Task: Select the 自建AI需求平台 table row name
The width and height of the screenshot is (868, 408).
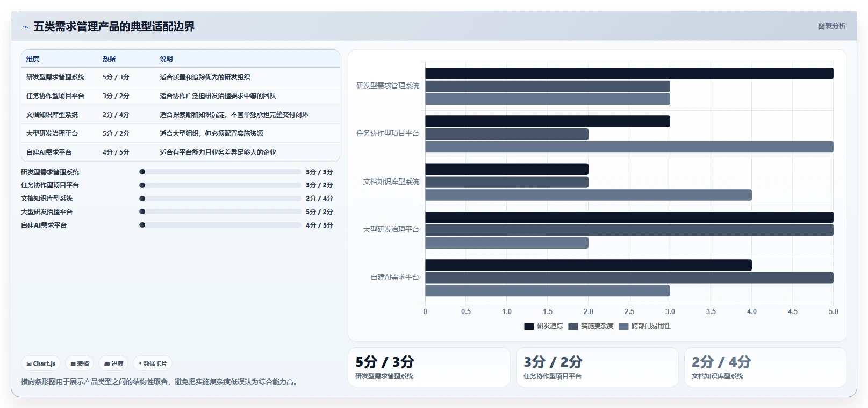Action: [49, 152]
